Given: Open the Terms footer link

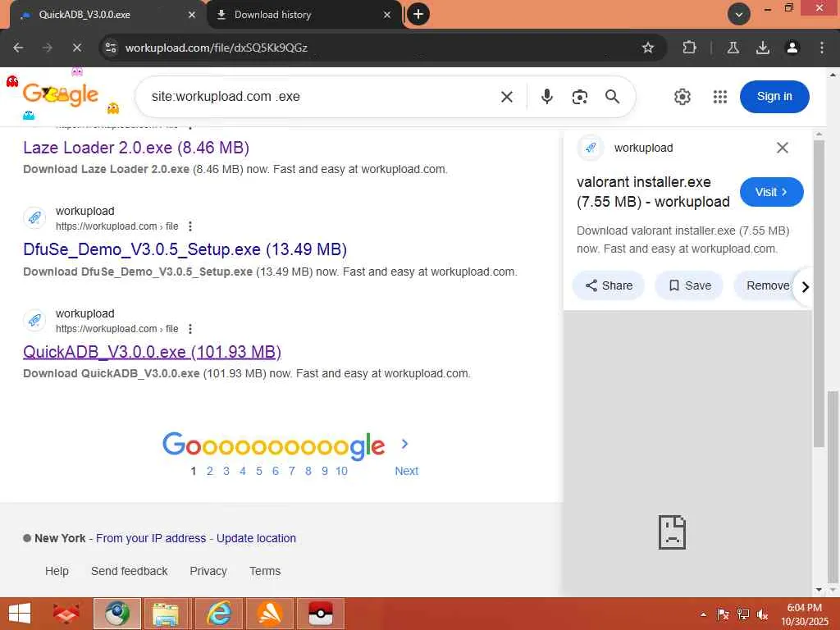Looking at the screenshot, I should pos(265,571).
